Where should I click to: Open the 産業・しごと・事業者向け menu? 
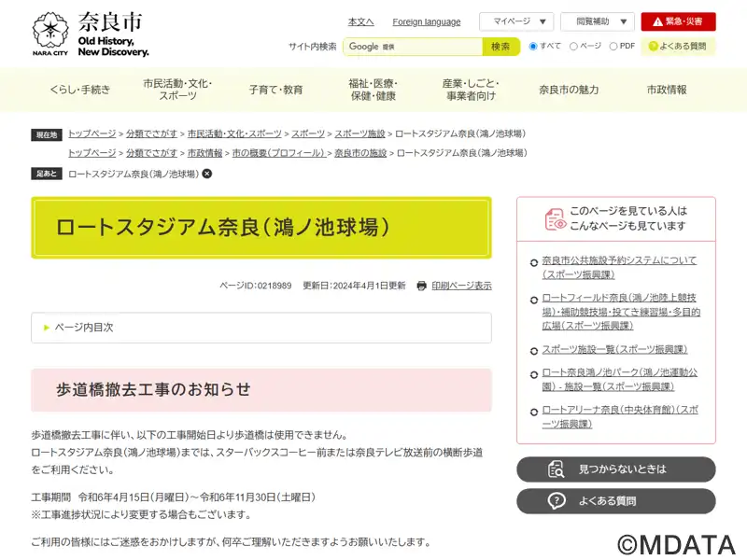(x=471, y=90)
